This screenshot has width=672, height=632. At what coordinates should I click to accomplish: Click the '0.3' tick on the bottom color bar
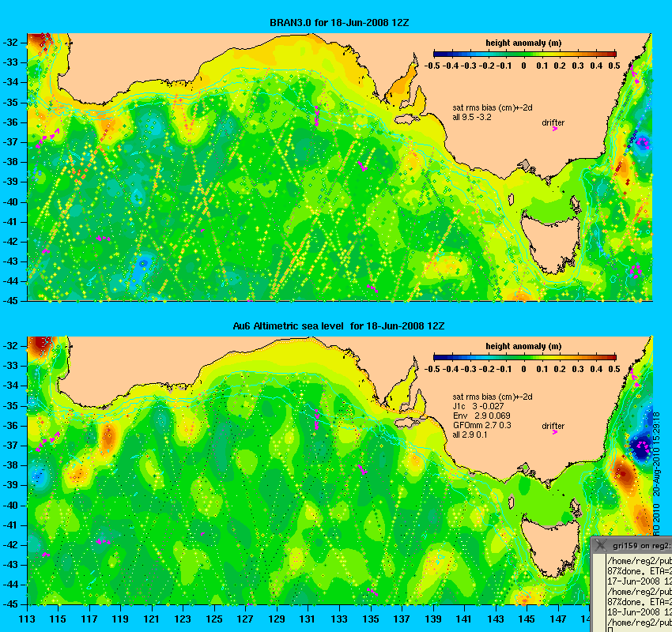(x=578, y=369)
